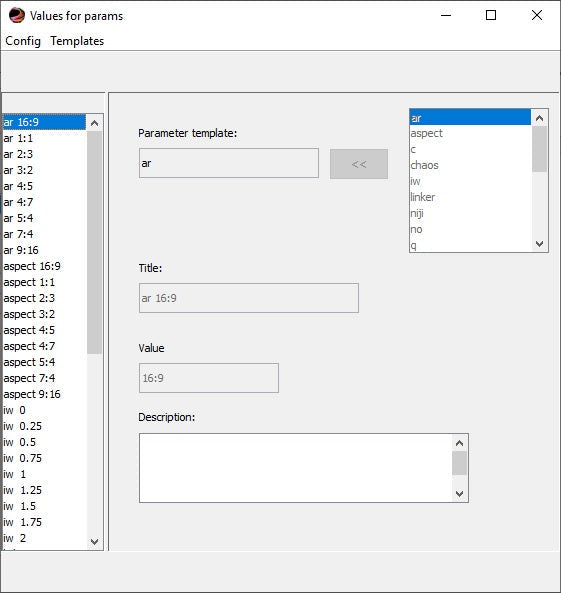This screenshot has width=561, height=593.
Task: Select 'ar 16:9' in the values list
Action: click(44, 122)
